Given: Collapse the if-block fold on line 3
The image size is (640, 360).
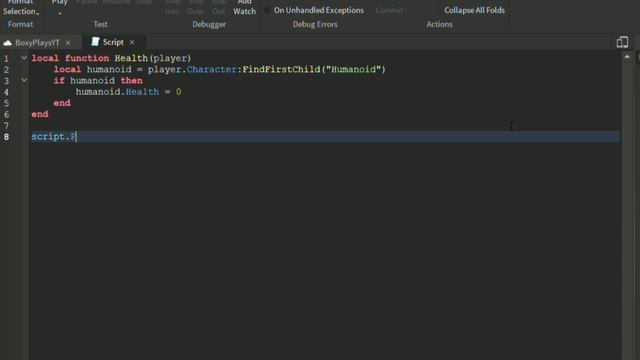Looking at the screenshot, I should click(24, 80).
